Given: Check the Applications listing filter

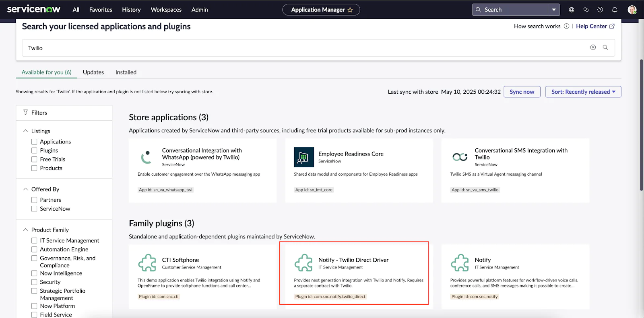Looking at the screenshot, I should (34, 142).
